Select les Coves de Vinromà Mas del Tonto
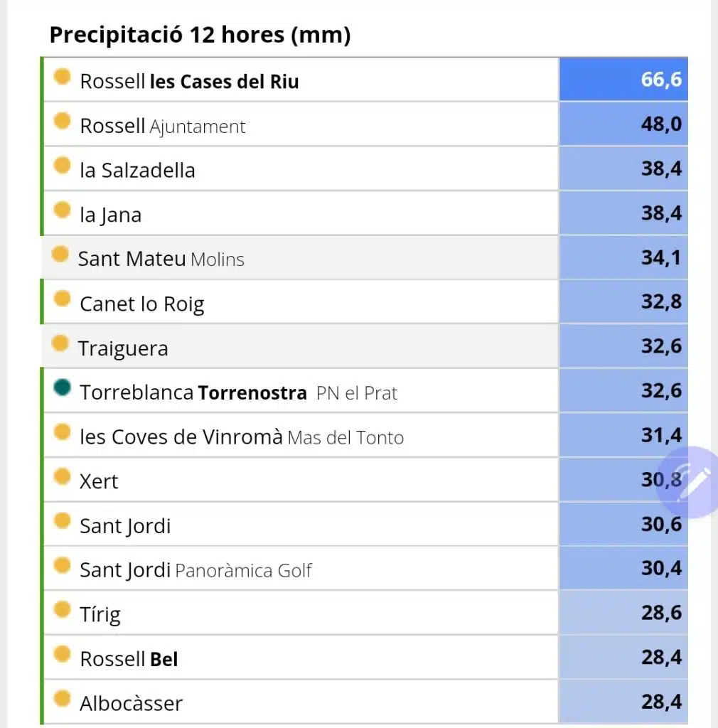Screen dimensions: 718x728 click(x=300, y=436)
